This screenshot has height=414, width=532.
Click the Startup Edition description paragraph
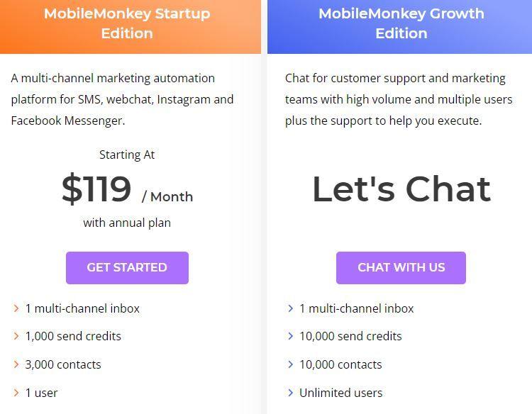tap(122, 99)
